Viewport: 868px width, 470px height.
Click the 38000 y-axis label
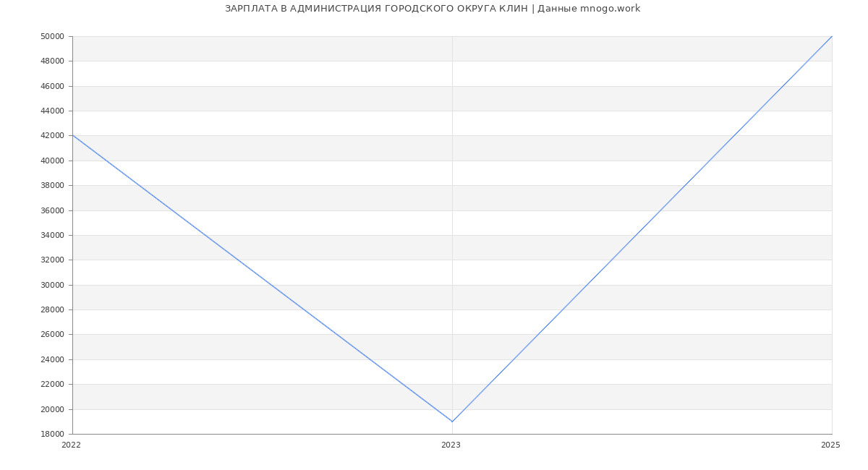[53, 185]
